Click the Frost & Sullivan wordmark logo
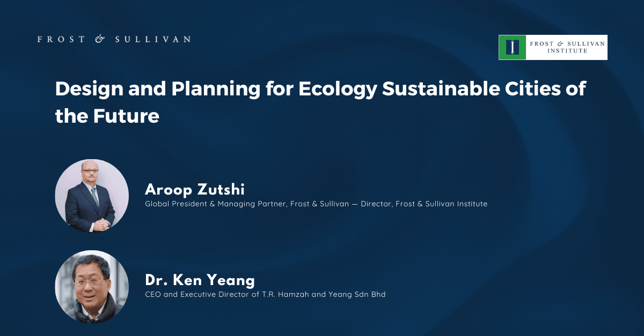 (113, 39)
